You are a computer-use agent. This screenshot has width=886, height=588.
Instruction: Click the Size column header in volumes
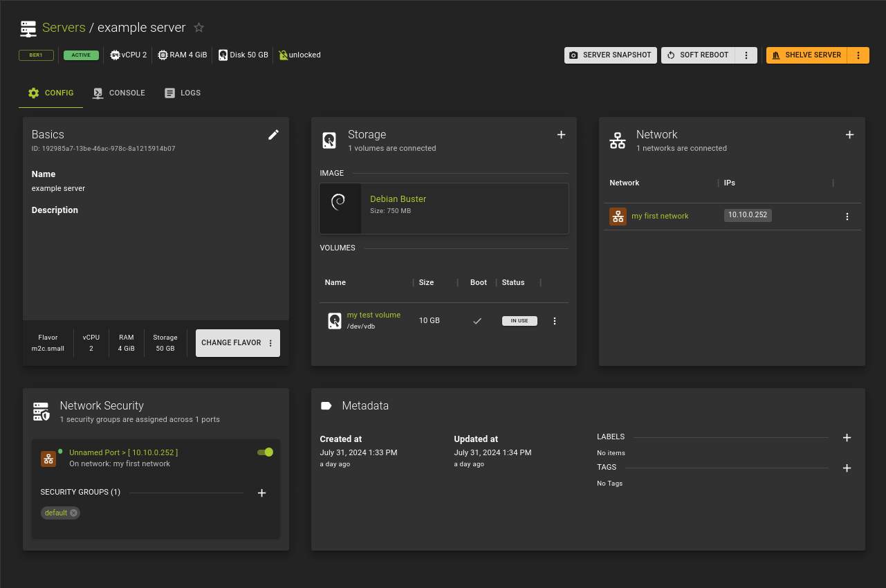point(426,282)
